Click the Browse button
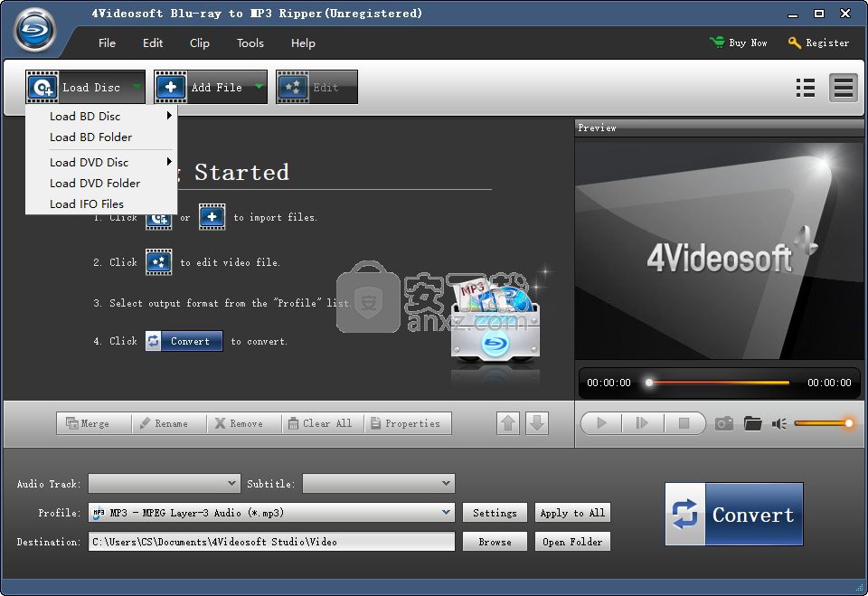868x596 pixels. click(495, 542)
